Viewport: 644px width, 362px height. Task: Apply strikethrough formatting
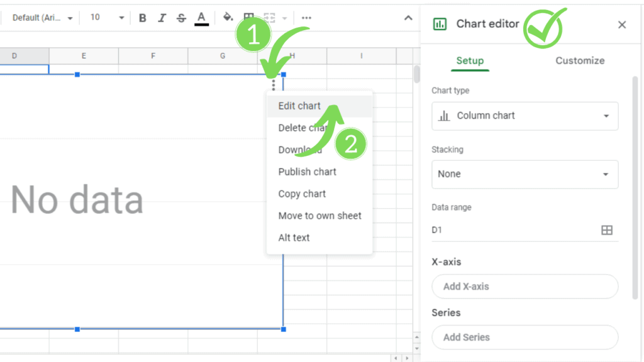(181, 18)
